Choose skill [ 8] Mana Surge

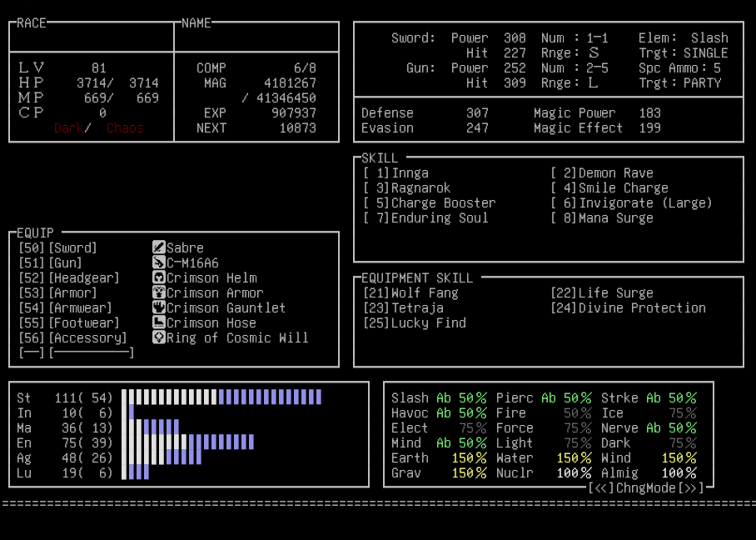[x=602, y=217]
